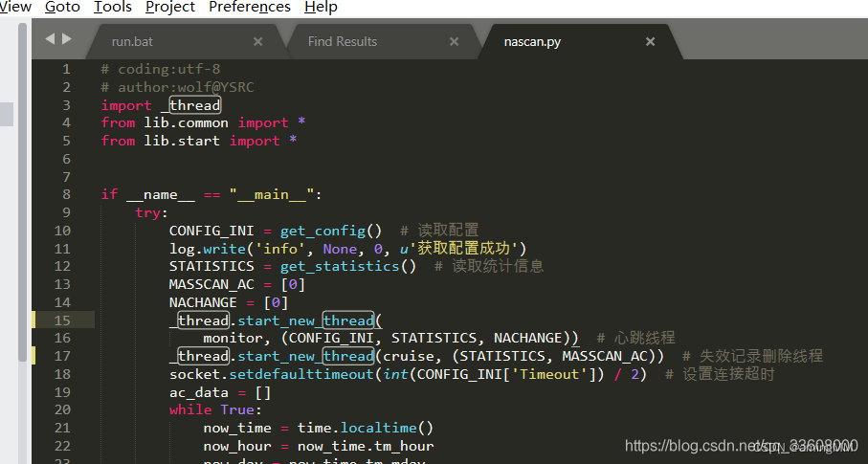The width and height of the screenshot is (868, 464).
Task: Click 'time.localtime()' on line 21
Action: pos(366,428)
